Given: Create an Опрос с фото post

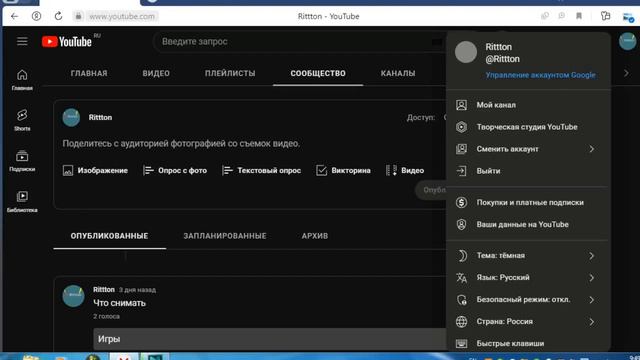Looking at the screenshot, I should (x=175, y=171).
